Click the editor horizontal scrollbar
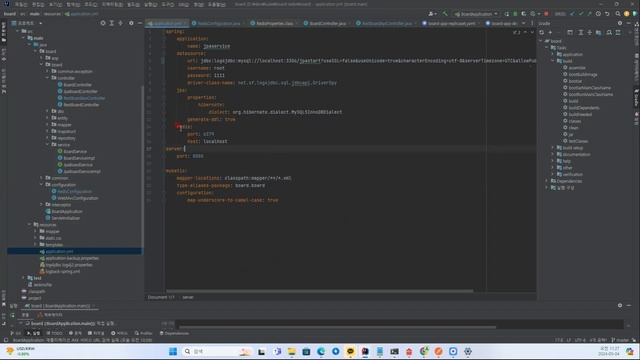This screenshot has width=640, height=360. 320,291
